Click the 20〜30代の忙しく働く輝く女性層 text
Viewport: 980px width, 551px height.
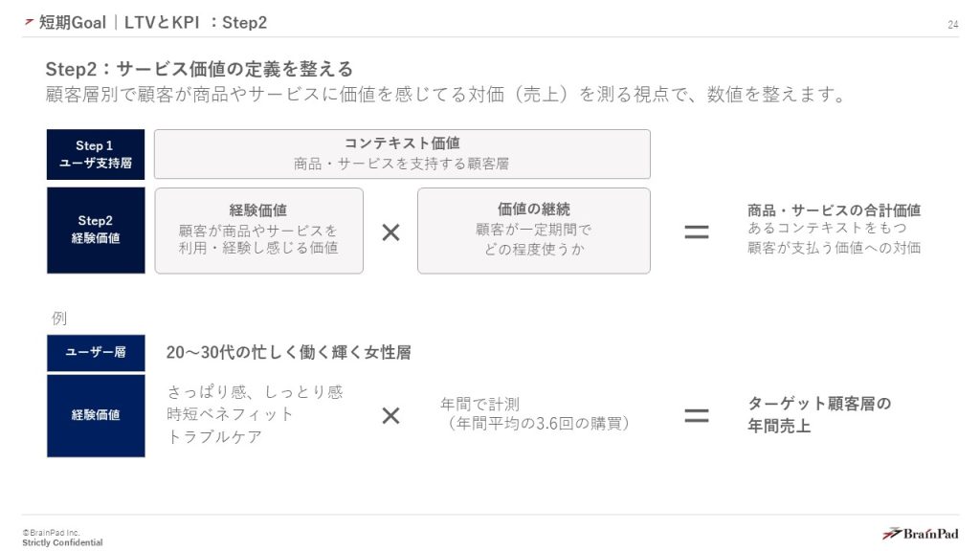coord(288,353)
